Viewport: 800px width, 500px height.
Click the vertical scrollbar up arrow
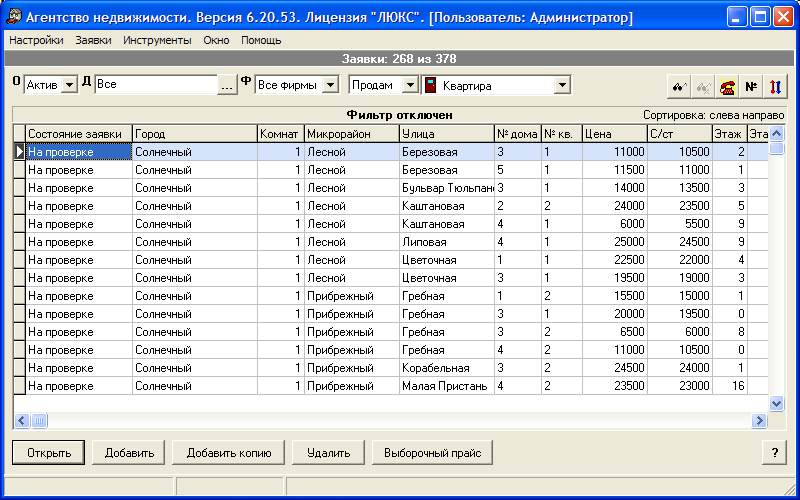pos(776,134)
